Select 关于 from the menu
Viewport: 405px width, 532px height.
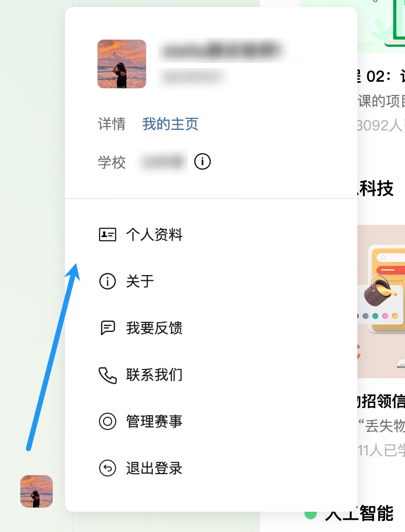click(x=211, y=281)
